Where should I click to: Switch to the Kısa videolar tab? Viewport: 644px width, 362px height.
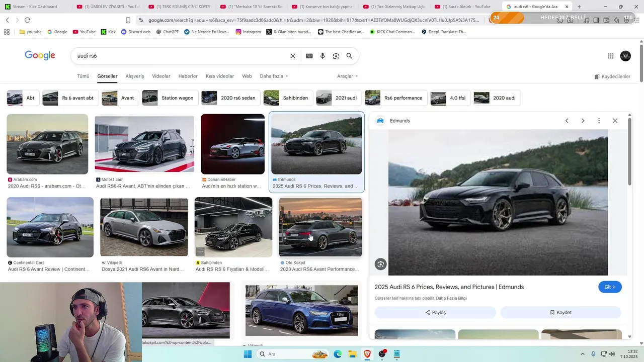click(x=220, y=76)
